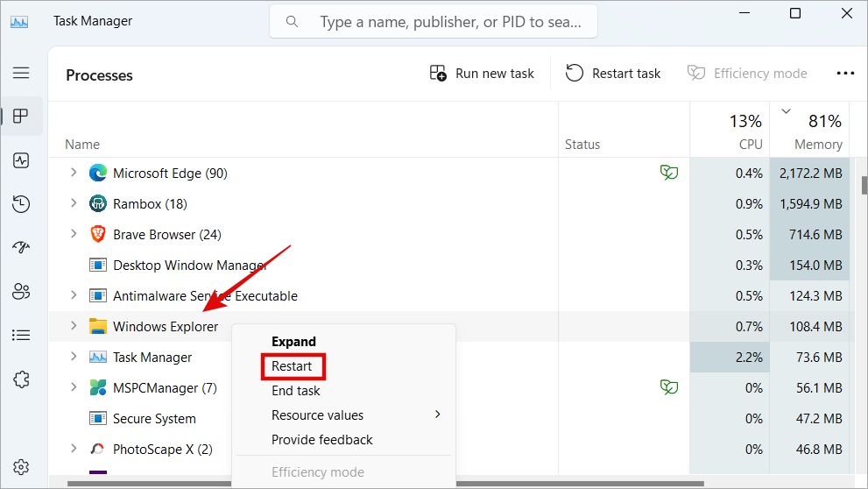Click the 714.6 MB memory value
The width and height of the screenshot is (868, 489).
point(815,234)
